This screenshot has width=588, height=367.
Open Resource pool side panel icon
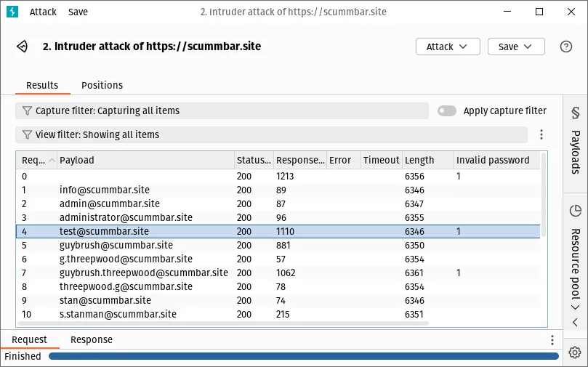[575, 211]
